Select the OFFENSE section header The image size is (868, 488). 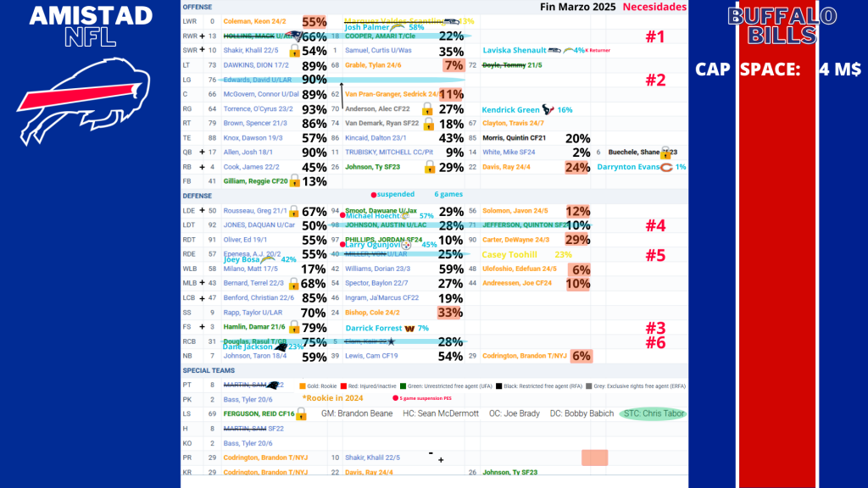point(198,7)
